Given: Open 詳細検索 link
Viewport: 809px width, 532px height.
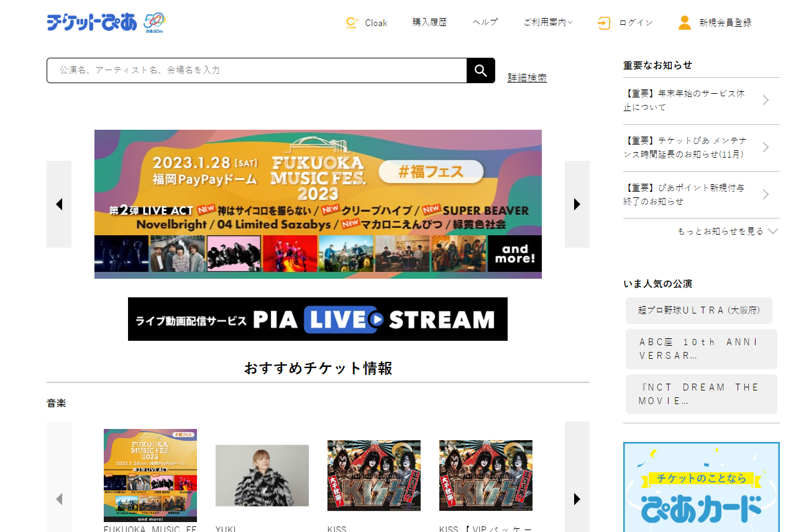Looking at the screenshot, I should click(527, 78).
